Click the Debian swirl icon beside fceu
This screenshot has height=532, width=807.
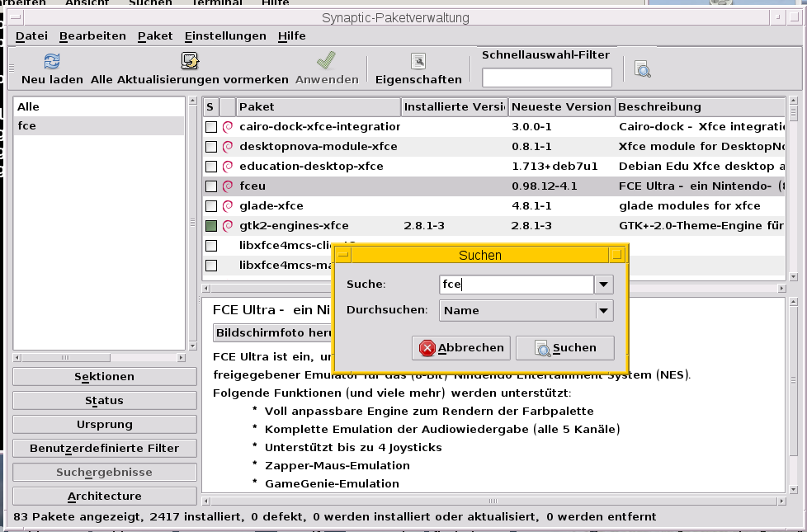pyautogui.click(x=226, y=186)
